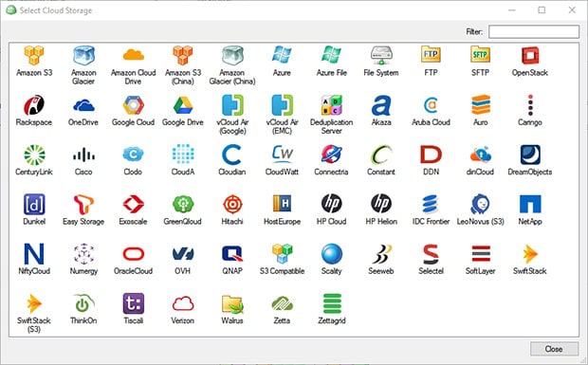
Task: Select the Amazon S3 storage icon
Action: (34, 56)
